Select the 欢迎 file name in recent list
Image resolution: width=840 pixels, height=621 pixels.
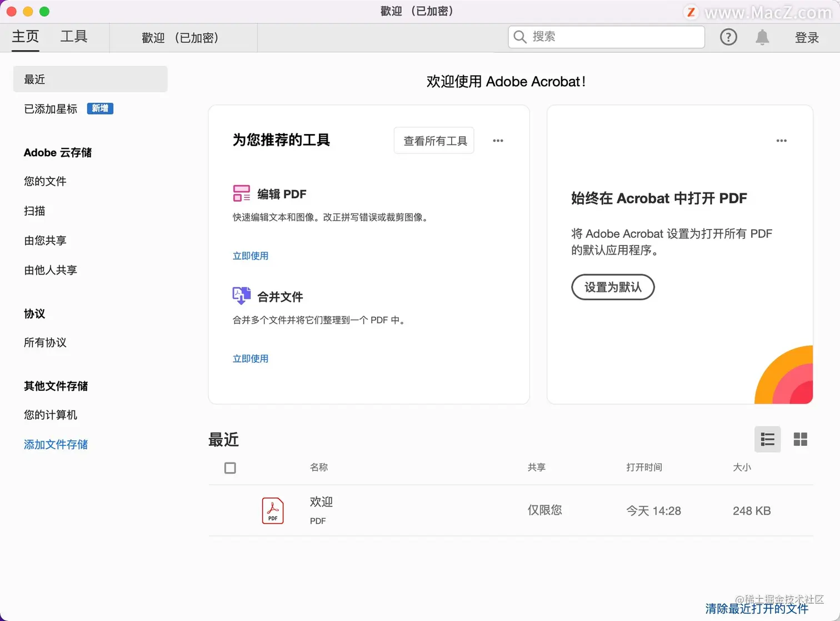coord(321,501)
